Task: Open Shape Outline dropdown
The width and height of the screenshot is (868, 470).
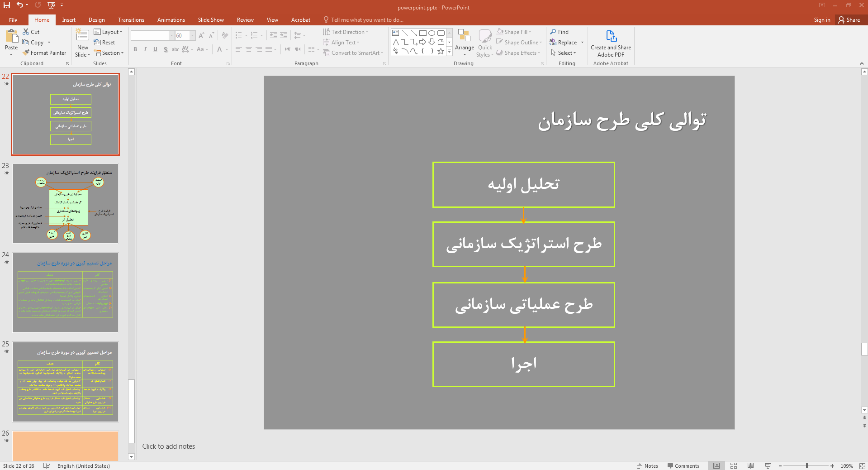Action: pyautogui.click(x=519, y=42)
